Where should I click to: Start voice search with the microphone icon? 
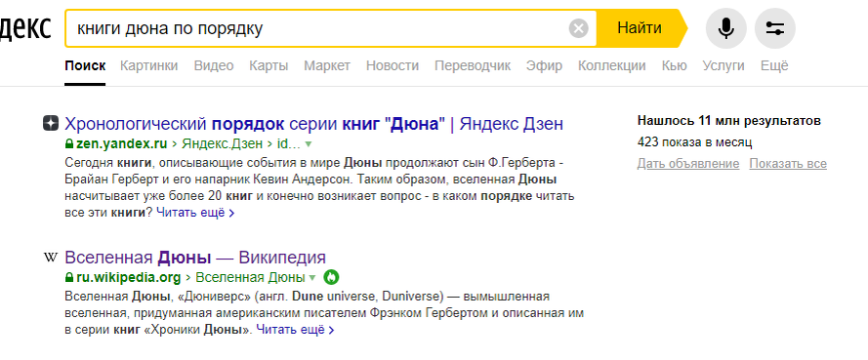[725, 28]
